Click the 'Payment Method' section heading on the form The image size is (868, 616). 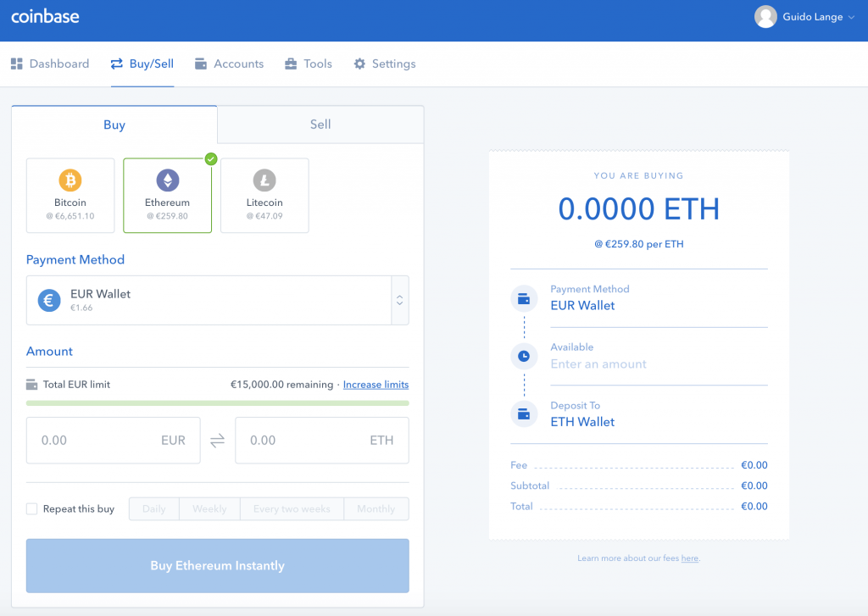coord(75,259)
